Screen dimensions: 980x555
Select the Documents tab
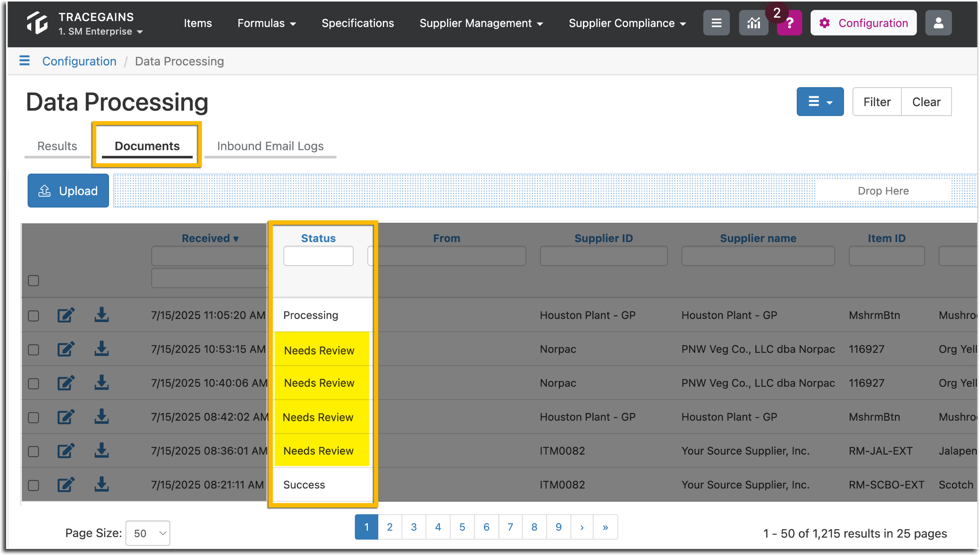[147, 146]
